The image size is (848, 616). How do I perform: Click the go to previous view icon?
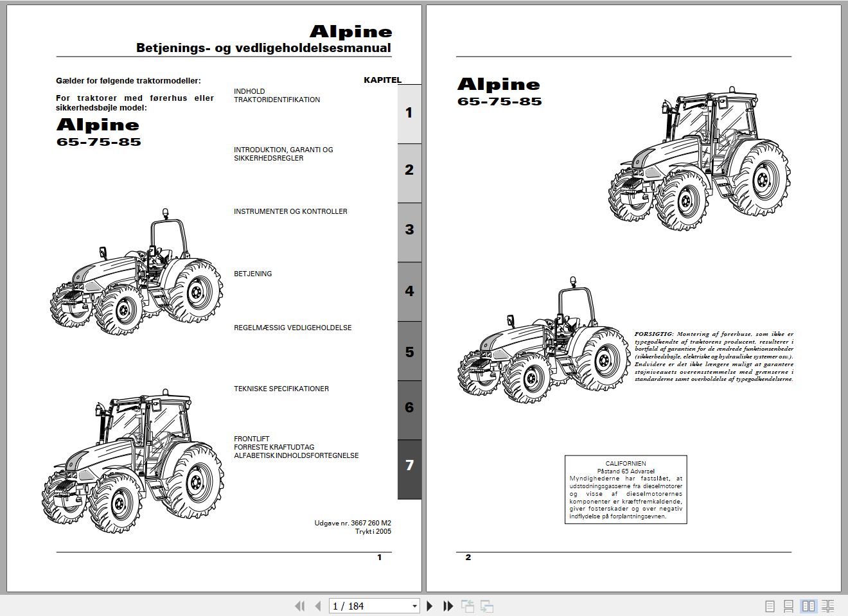(467, 606)
